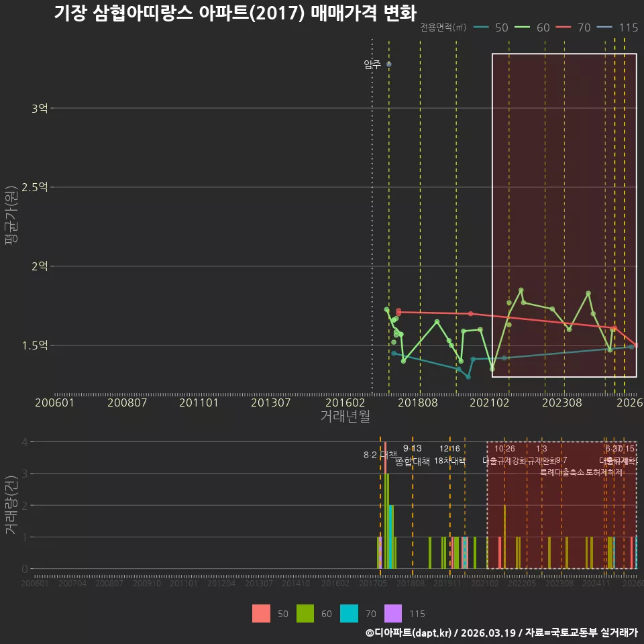
Task: Select the green 60 line key in top legend
Action: [x=522, y=28]
